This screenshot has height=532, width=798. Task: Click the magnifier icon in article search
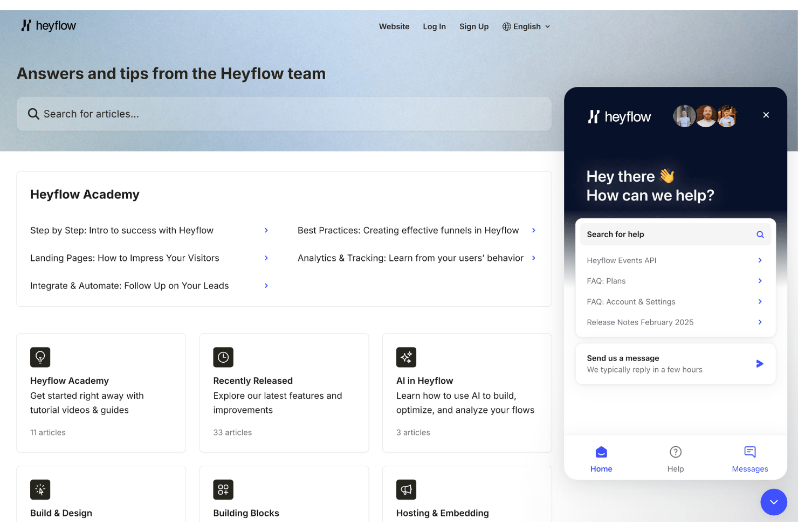(33, 114)
